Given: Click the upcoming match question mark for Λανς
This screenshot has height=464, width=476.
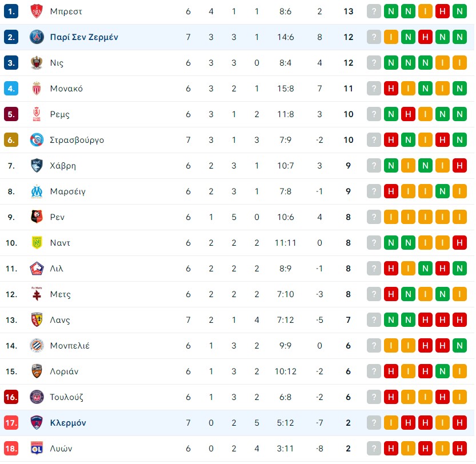Looking at the screenshot, I should coord(374,320).
